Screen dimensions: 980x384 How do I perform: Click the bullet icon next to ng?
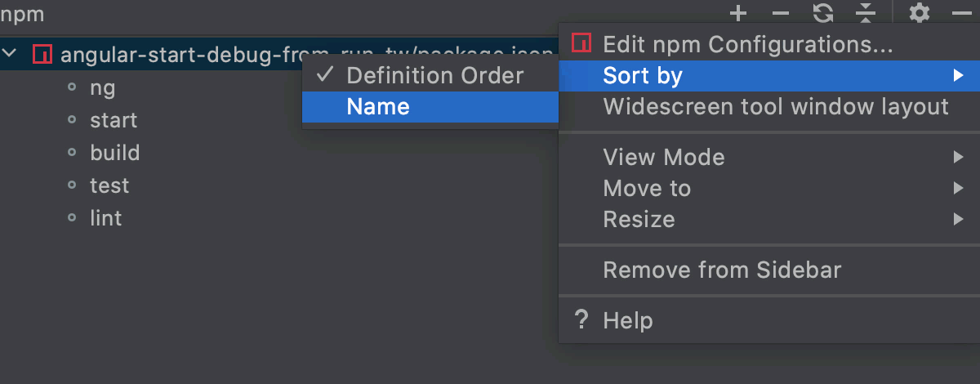[x=72, y=87]
